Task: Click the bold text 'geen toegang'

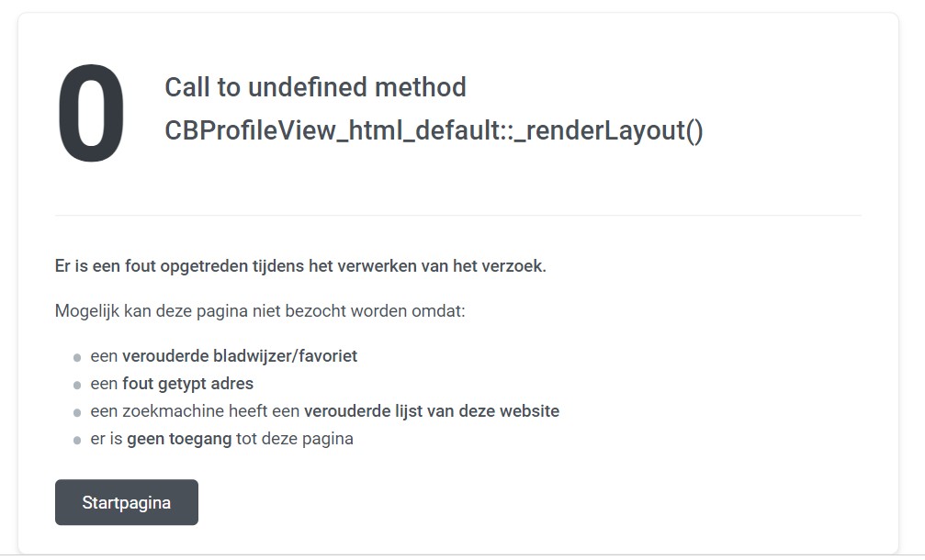Action: tap(179, 439)
